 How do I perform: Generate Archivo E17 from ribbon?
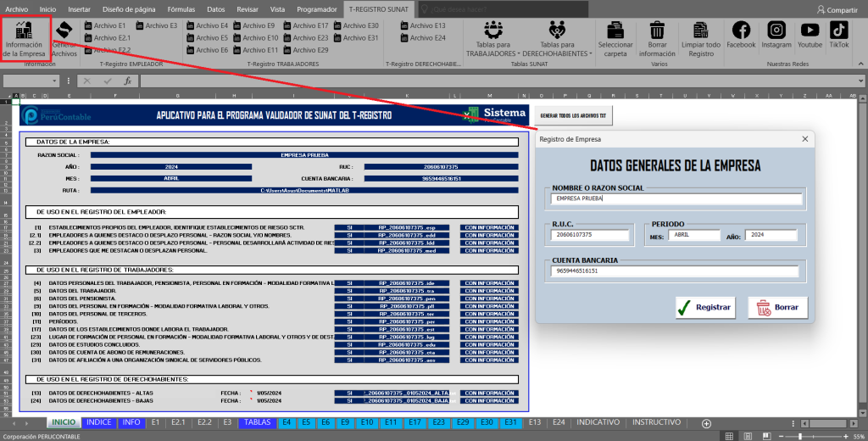click(305, 25)
